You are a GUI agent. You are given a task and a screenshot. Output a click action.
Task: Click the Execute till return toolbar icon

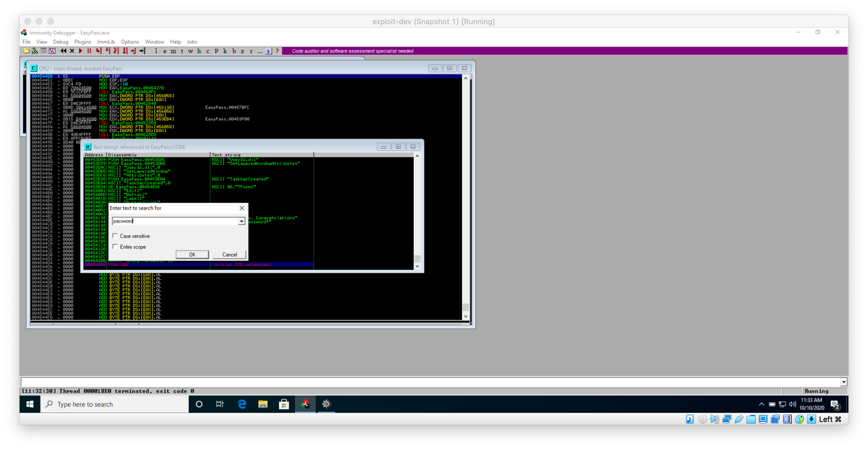coord(134,51)
